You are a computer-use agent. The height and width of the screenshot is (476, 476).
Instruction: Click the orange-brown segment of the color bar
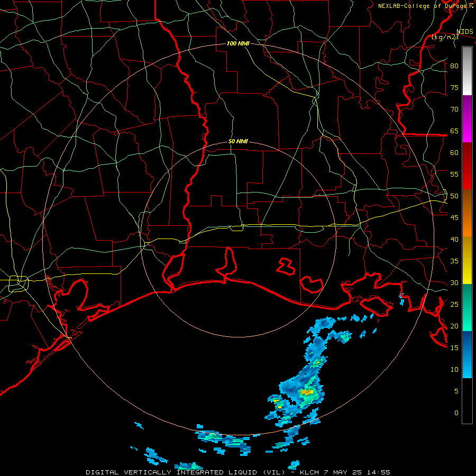[x=467, y=213]
